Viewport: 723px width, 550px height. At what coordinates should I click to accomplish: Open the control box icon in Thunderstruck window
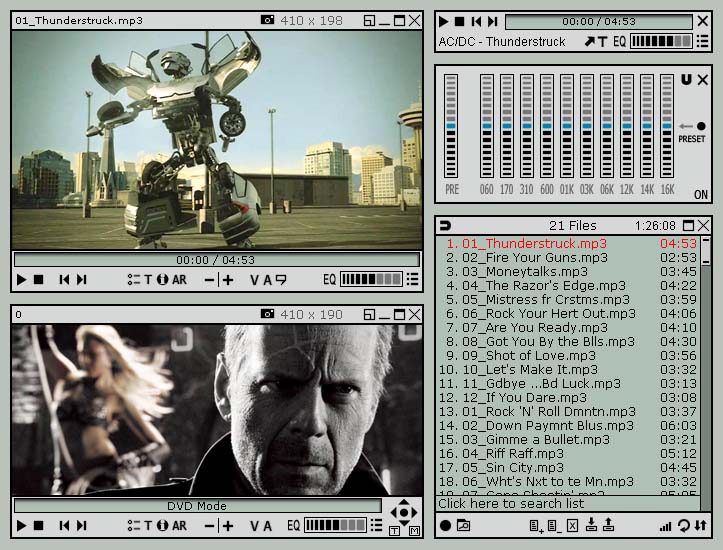point(134,279)
